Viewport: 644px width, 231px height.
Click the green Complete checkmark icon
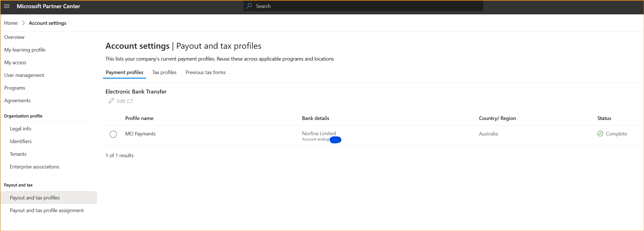tap(600, 134)
